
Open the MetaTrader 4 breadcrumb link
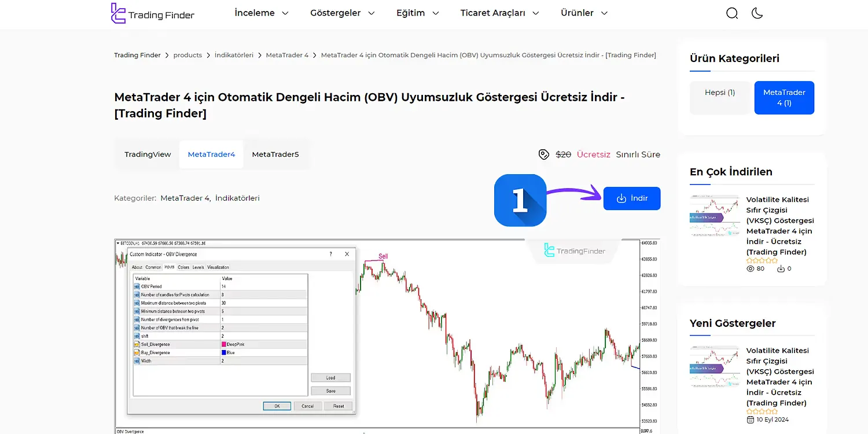pyautogui.click(x=287, y=55)
